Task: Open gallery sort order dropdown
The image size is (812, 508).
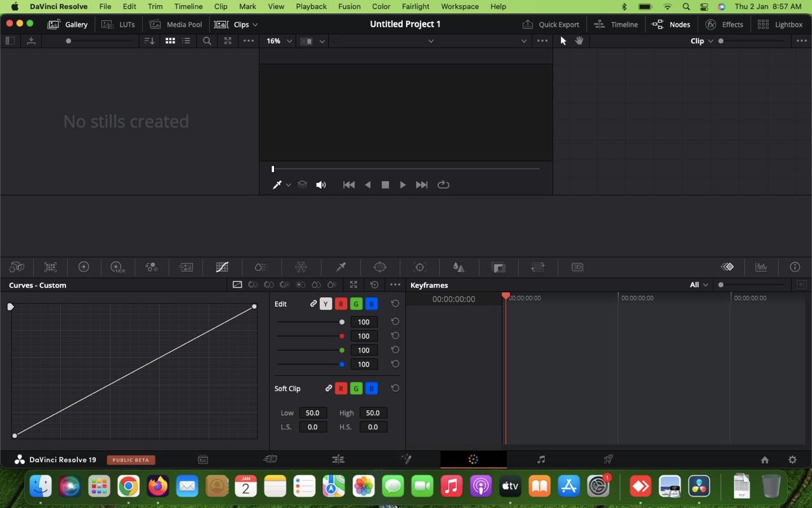Action: pyautogui.click(x=149, y=41)
